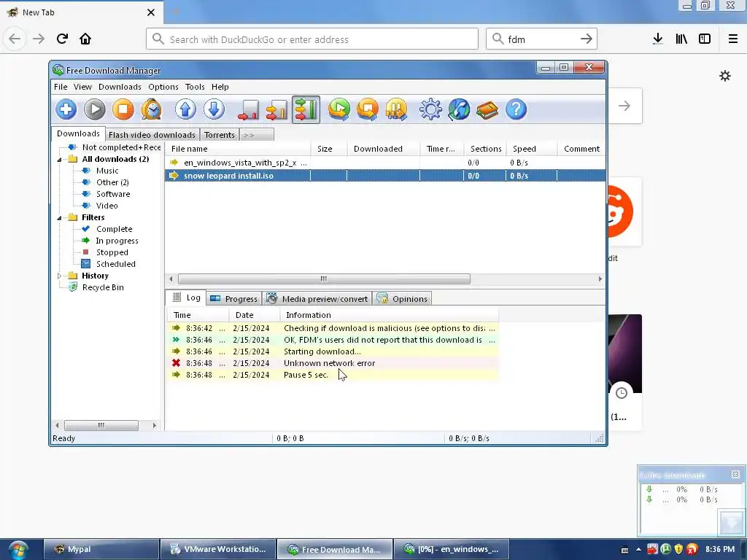Screen dimensions: 747x560
Task: Select light traffic mode icon (red bar)
Action: [x=248, y=109]
